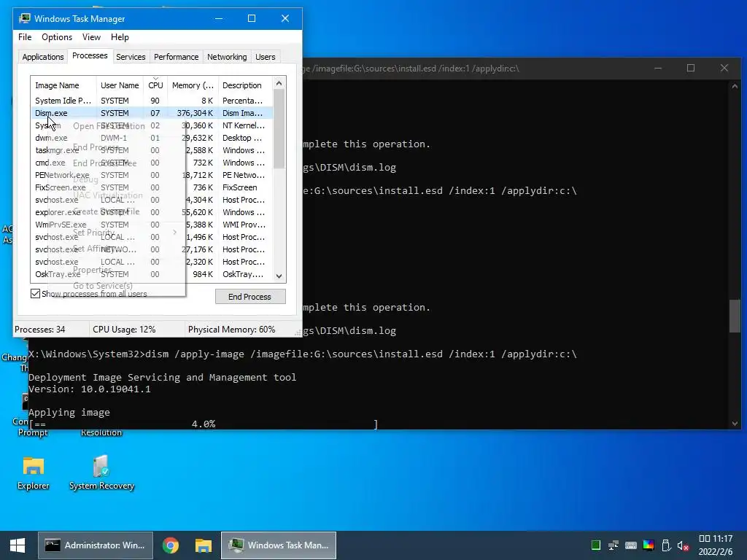Sort by Image Name column header
The height and width of the screenshot is (560, 747).
pos(63,85)
